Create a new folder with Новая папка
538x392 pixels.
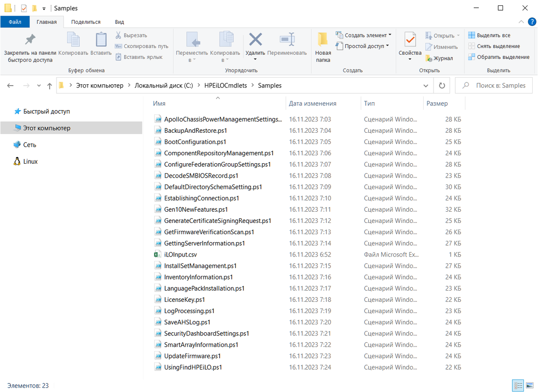coord(323,47)
